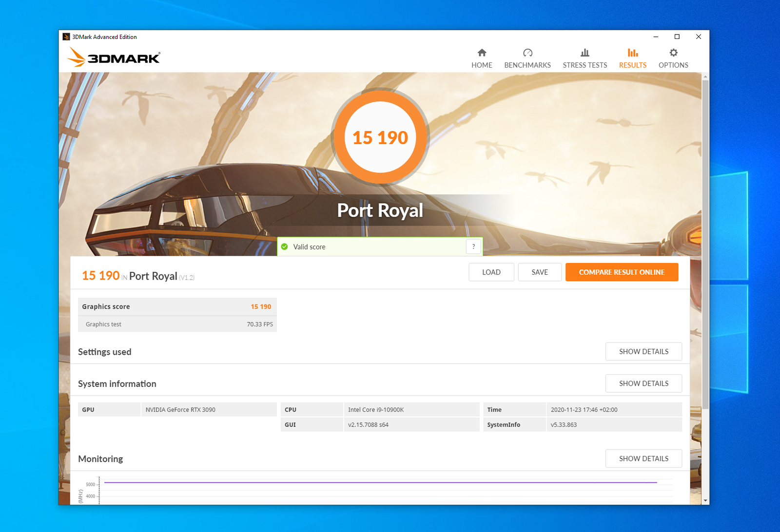The image size is (780, 532).
Task: Click the Graphics test row label
Action: 103,324
